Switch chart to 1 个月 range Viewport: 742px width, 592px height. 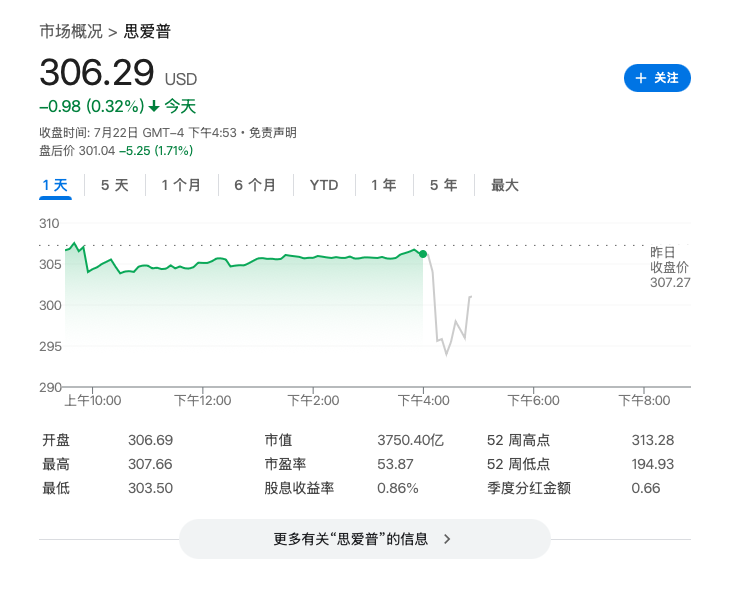[x=181, y=186]
